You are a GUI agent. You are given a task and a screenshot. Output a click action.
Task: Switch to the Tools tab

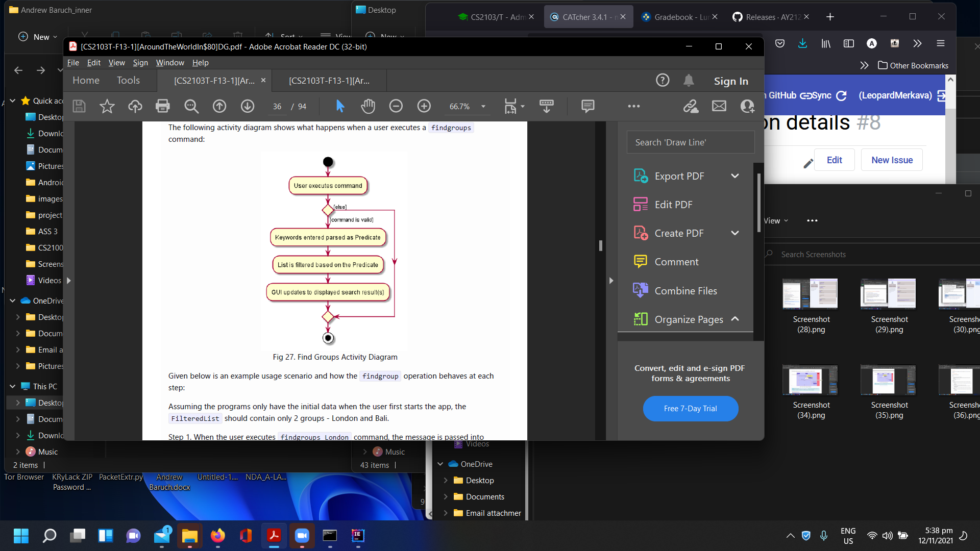(128, 80)
